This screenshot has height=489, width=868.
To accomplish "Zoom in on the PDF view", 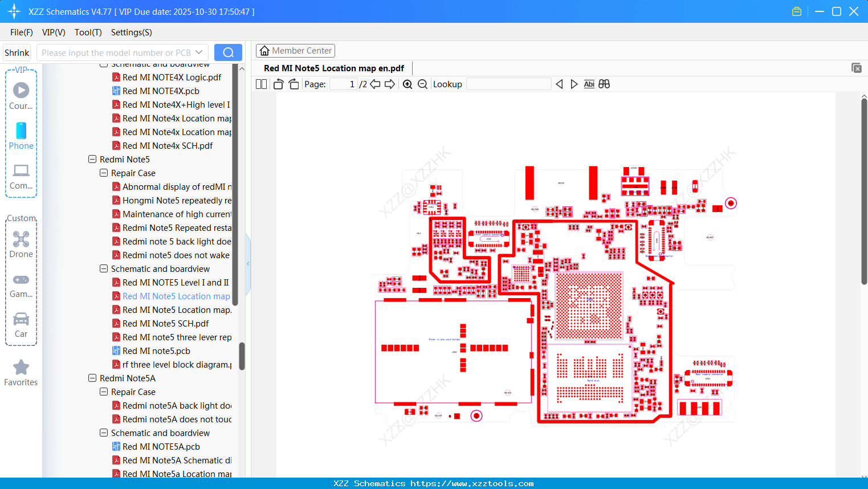I will (x=407, y=84).
